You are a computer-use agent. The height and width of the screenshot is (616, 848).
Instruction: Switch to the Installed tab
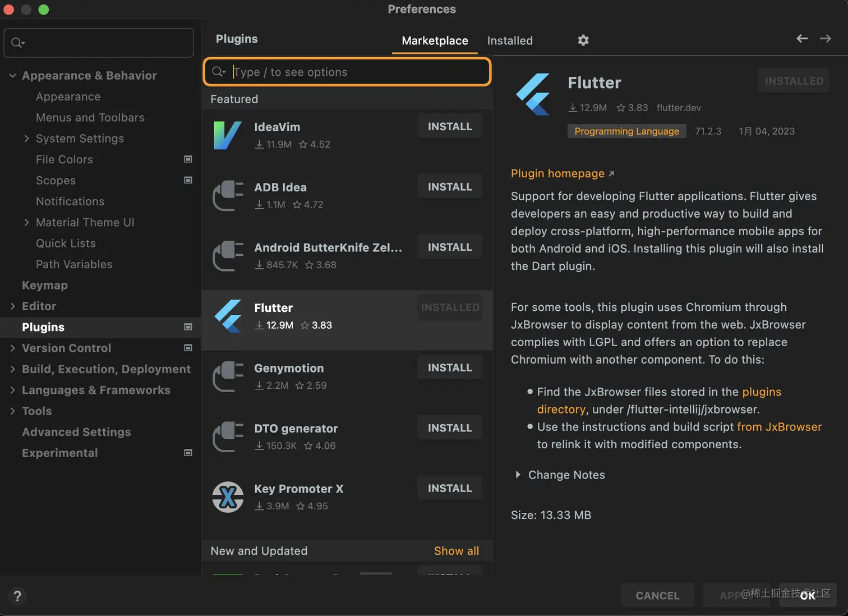[510, 40]
